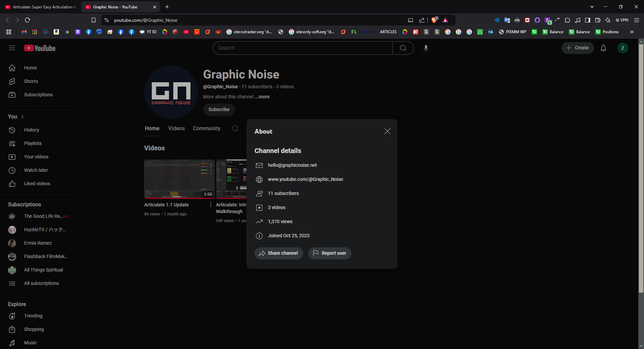Open Watch later

40,170
